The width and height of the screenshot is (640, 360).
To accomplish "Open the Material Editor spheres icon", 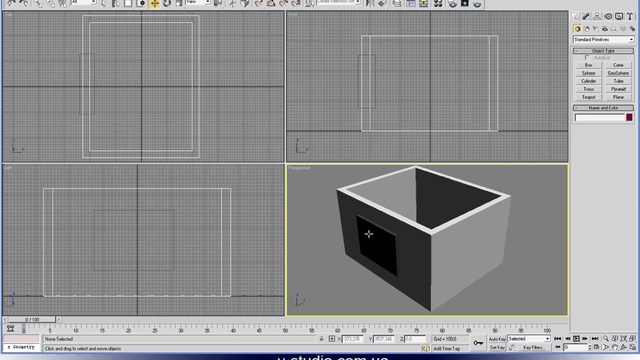I will coord(438,3).
